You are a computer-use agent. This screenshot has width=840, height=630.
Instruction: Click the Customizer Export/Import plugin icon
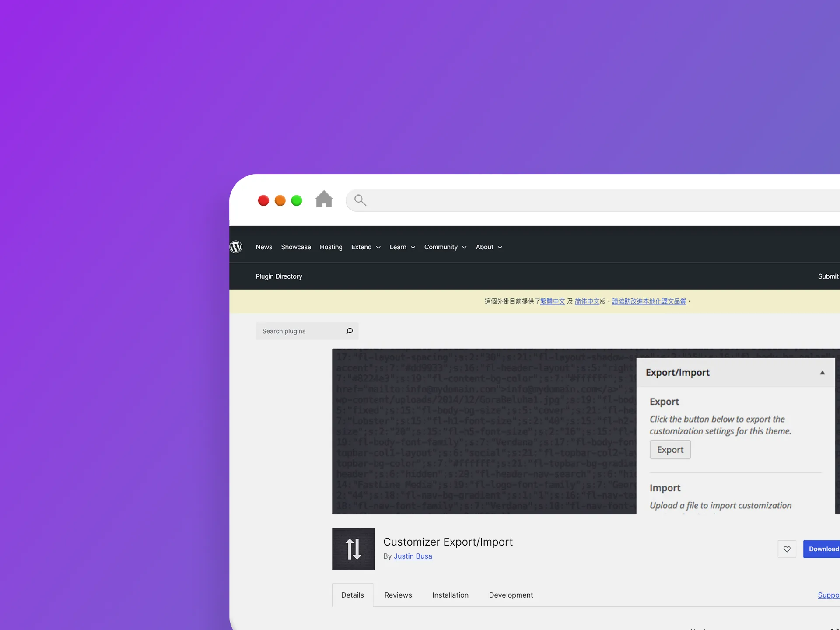click(353, 549)
